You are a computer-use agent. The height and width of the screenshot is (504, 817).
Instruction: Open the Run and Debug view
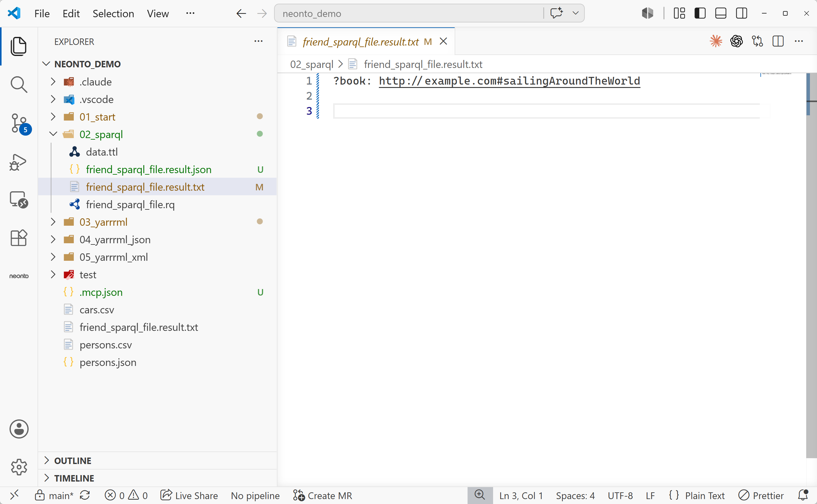(x=19, y=162)
